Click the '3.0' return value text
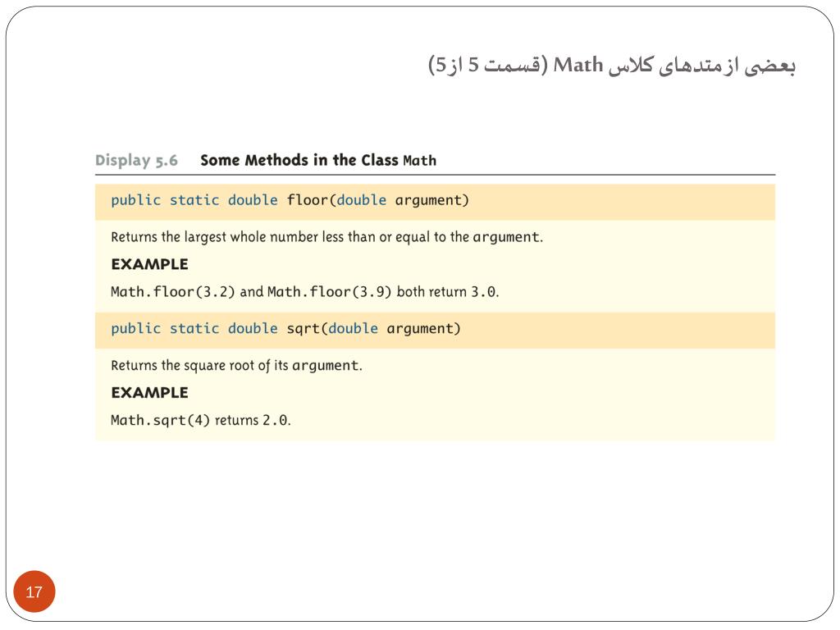 pos(484,292)
